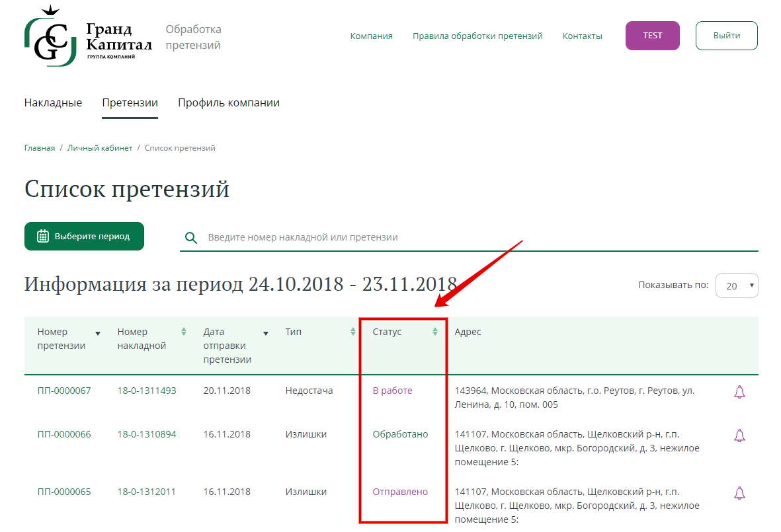Click bell icon for claim ПП-0000066
The height and width of the screenshot is (532, 781).
pyautogui.click(x=739, y=436)
